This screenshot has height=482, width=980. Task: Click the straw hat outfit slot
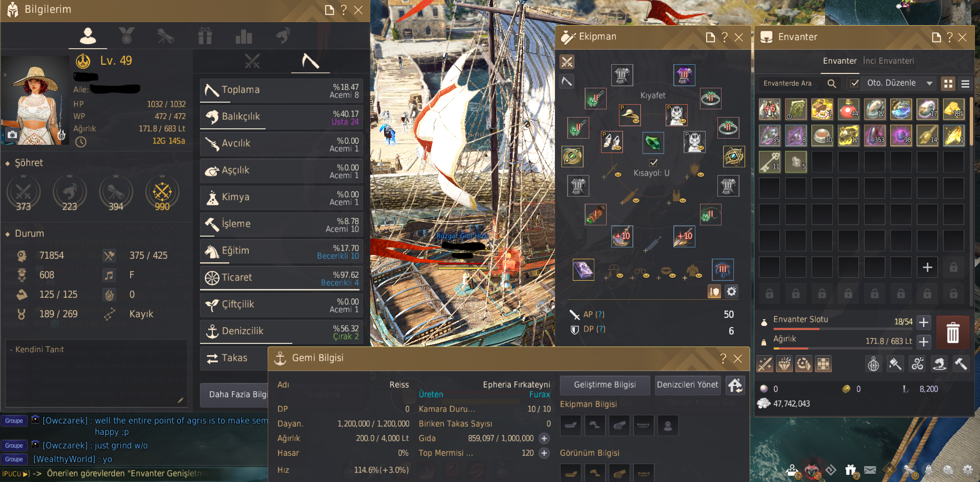tap(629, 115)
